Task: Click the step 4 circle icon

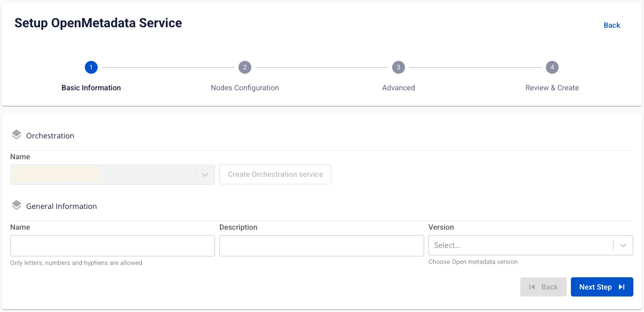Action: tap(552, 67)
